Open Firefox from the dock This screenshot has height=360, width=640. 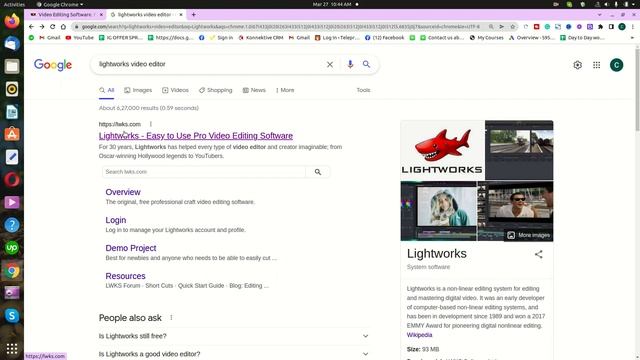(x=12, y=21)
